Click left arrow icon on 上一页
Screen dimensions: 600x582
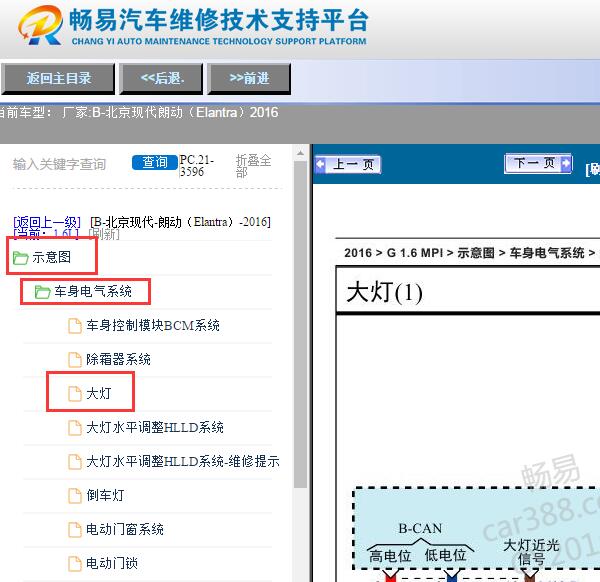point(320,165)
